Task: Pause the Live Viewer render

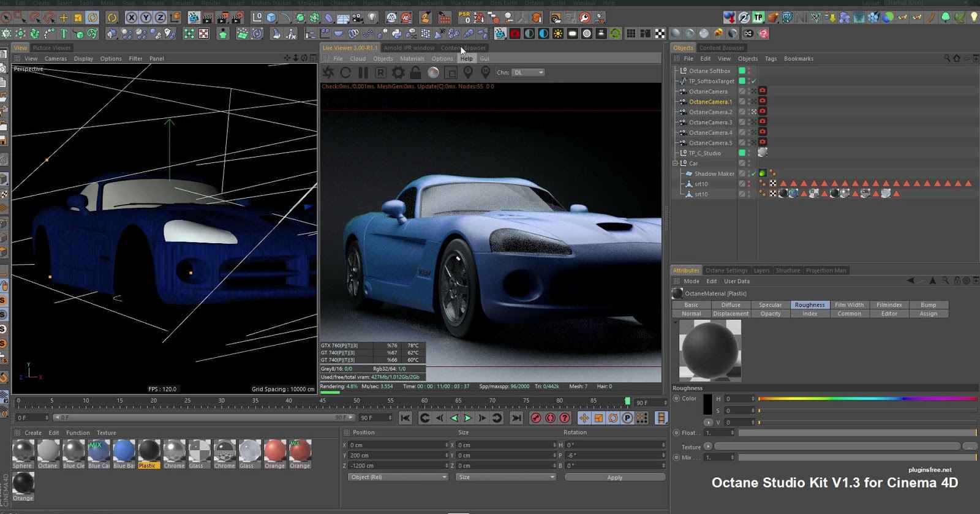Action: tap(363, 73)
